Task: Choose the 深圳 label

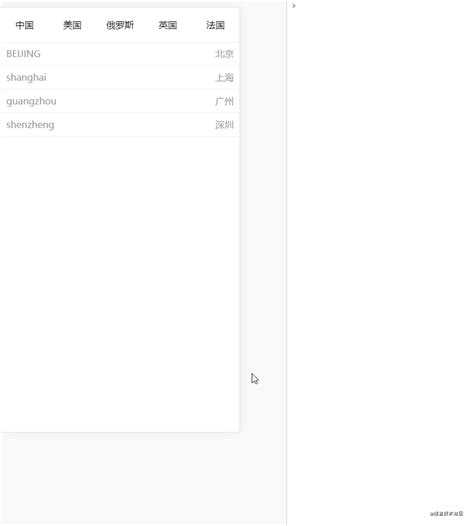Action: (224, 125)
